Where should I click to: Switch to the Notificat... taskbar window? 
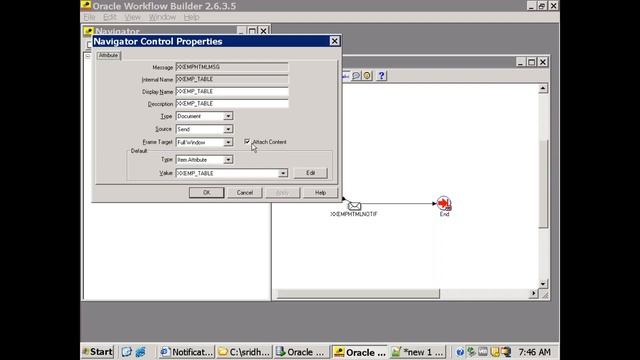point(187,352)
